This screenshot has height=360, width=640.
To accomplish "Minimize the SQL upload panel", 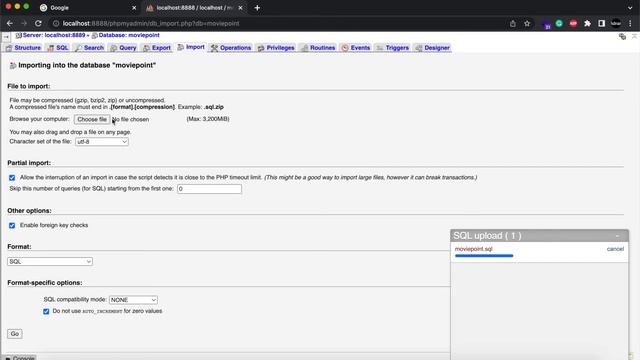I will [618, 236].
